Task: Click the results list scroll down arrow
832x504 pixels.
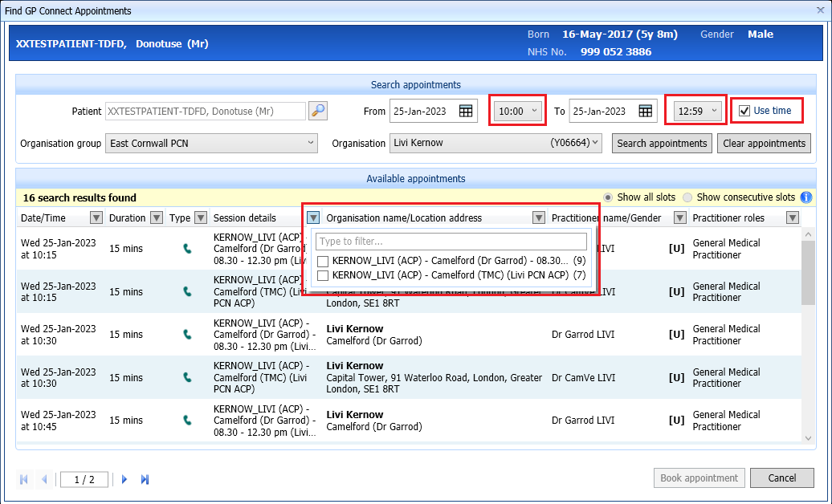Action: click(x=808, y=438)
